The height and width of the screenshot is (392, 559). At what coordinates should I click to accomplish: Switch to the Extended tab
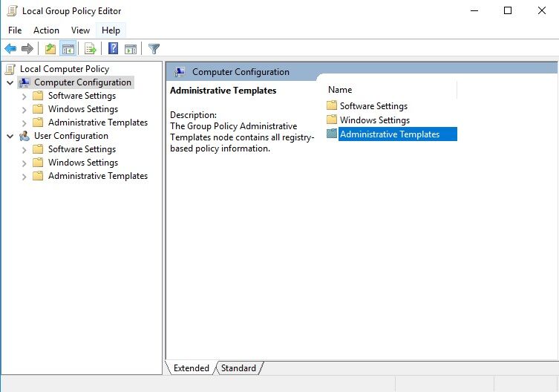(x=192, y=368)
